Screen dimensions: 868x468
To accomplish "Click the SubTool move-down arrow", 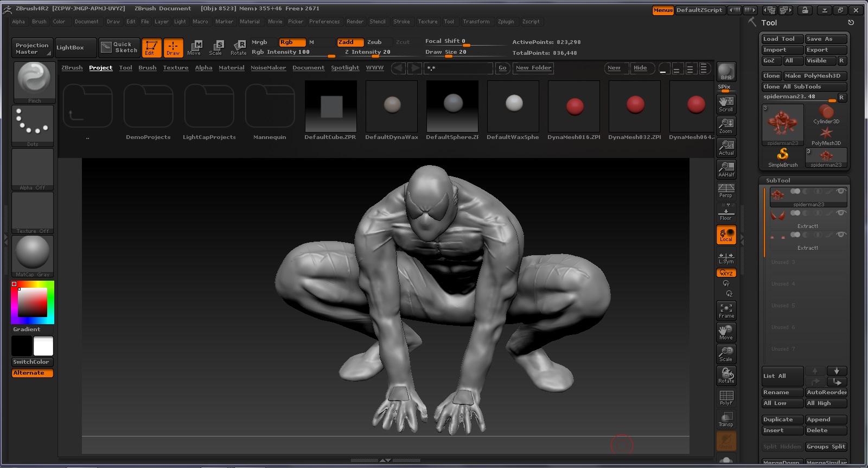I will click(x=837, y=371).
